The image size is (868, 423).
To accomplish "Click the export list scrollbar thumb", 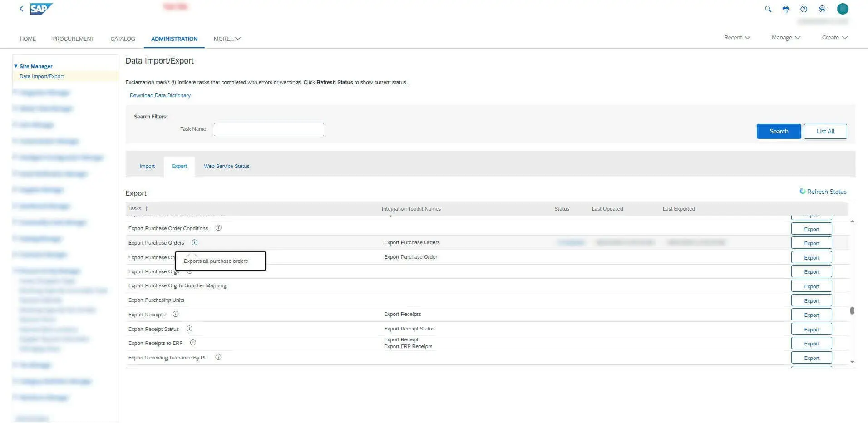I will point(852,311).
